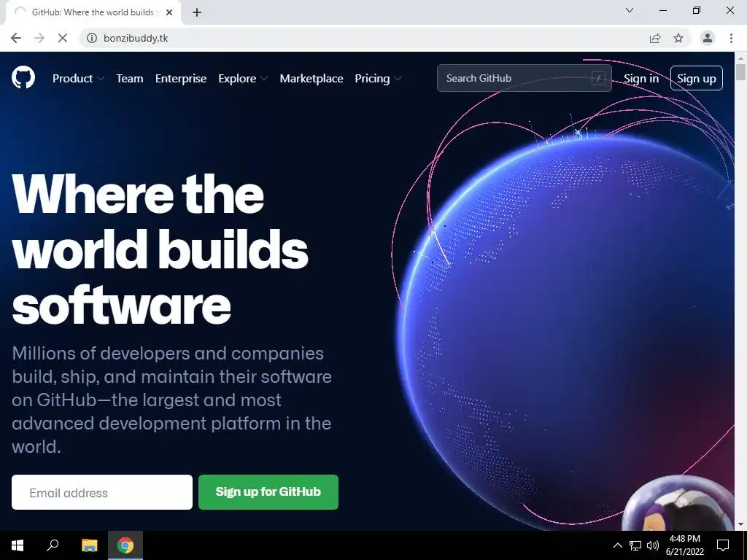The width and height of the screenshot is (747, 560).
Task: Click the GitHub Octocat logo
Action: [23, 77]
